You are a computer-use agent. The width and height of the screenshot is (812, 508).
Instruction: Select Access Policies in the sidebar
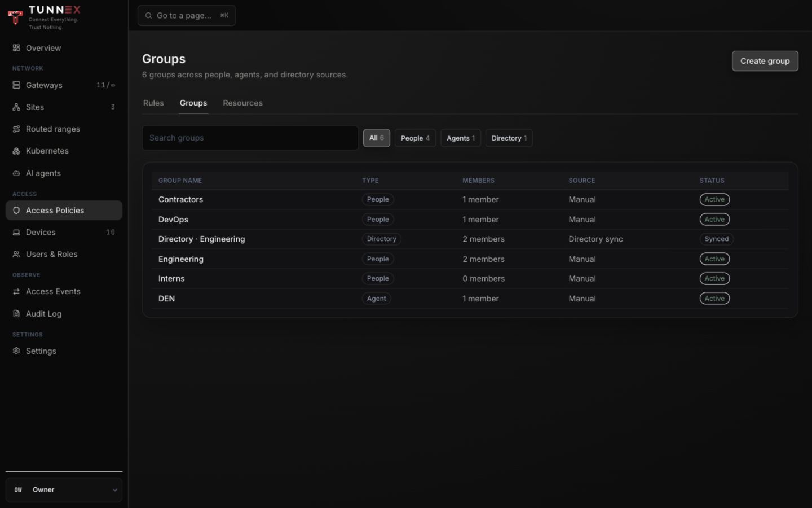[64, 211]
